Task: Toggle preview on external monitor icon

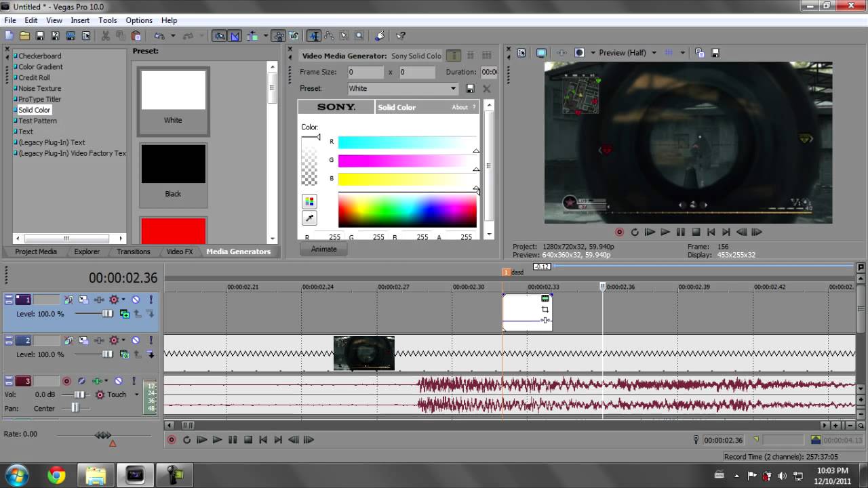Action: [541, 53]
